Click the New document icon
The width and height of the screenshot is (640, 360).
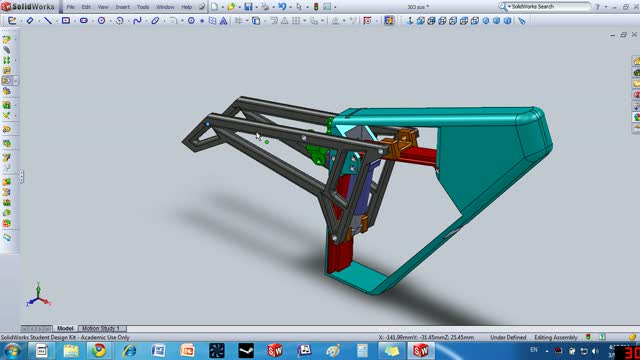(x=214, y=7)
